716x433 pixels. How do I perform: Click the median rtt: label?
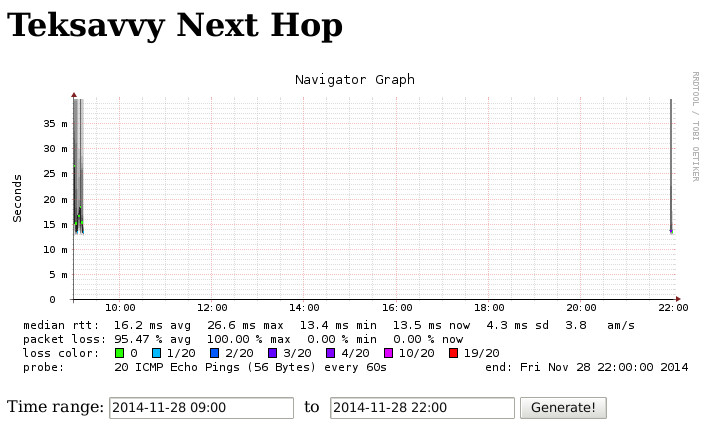[61, 325]
